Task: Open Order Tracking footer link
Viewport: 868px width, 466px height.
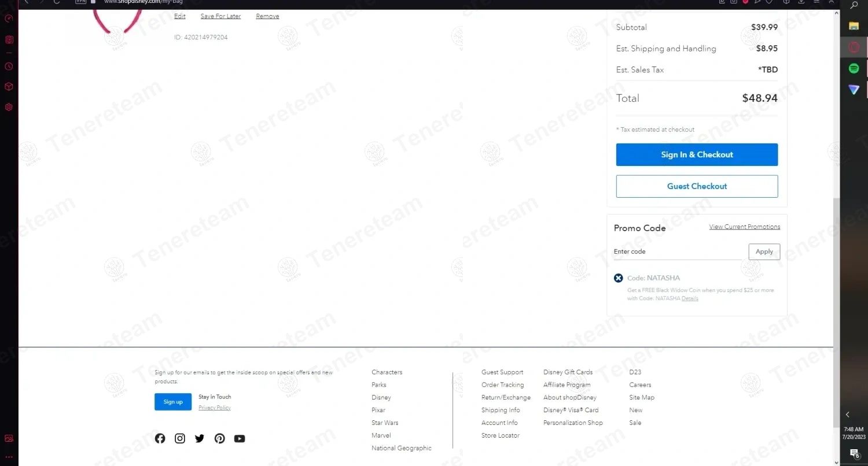Action: (x=502, y=385)
